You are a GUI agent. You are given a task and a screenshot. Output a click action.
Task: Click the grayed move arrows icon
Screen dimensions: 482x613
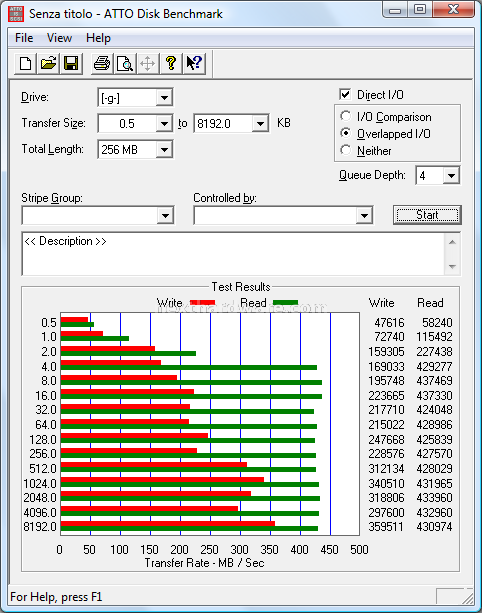tap(147, 63)
